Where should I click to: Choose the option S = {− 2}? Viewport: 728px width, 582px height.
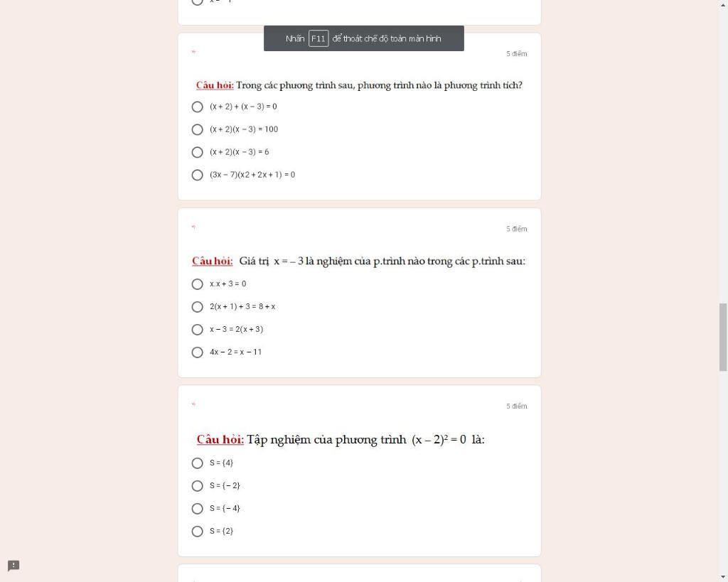pos(198,486)
